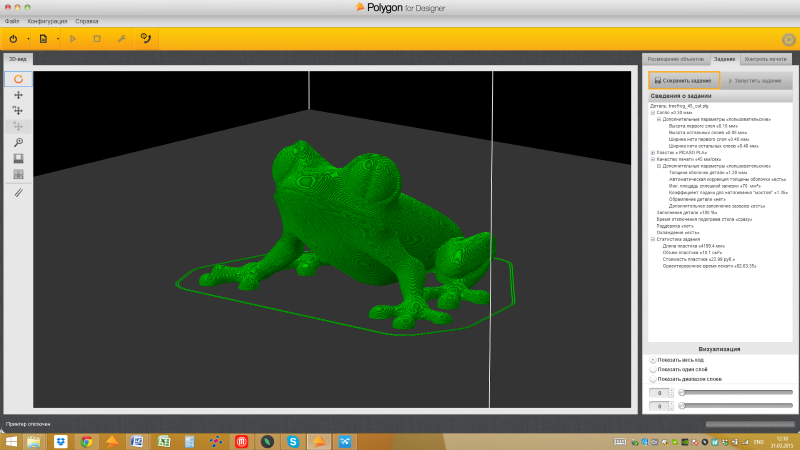Open Calculator from taskbar
800x450 pixels.
tap(189, 441)
